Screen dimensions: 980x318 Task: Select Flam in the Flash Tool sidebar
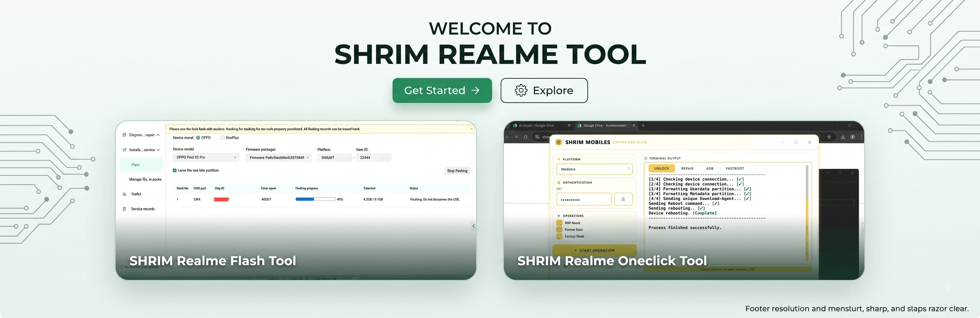point(142,165)
